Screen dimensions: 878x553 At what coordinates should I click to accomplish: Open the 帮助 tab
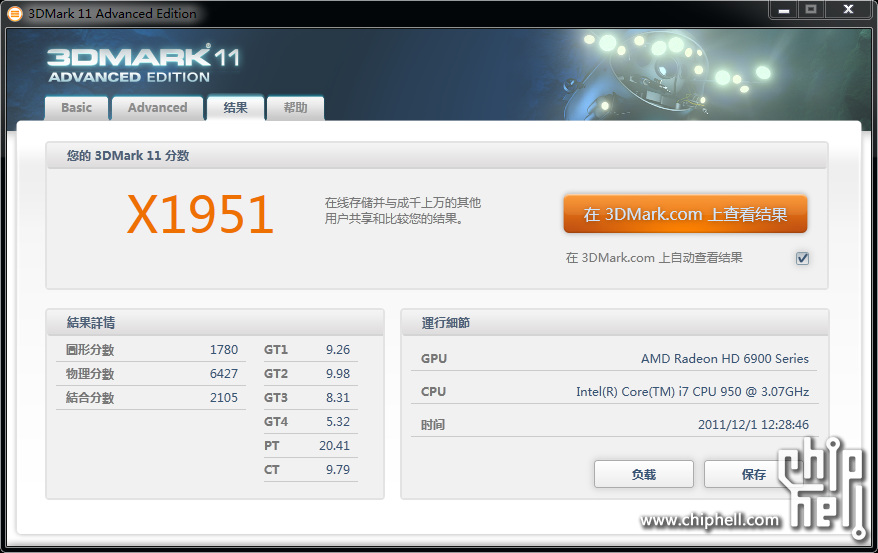click(295, 107)
